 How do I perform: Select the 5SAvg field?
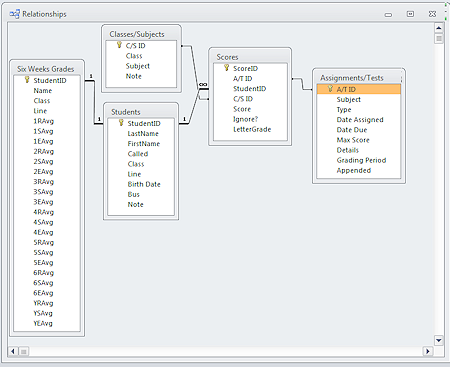pyautogui.click(x=43, y=252)
